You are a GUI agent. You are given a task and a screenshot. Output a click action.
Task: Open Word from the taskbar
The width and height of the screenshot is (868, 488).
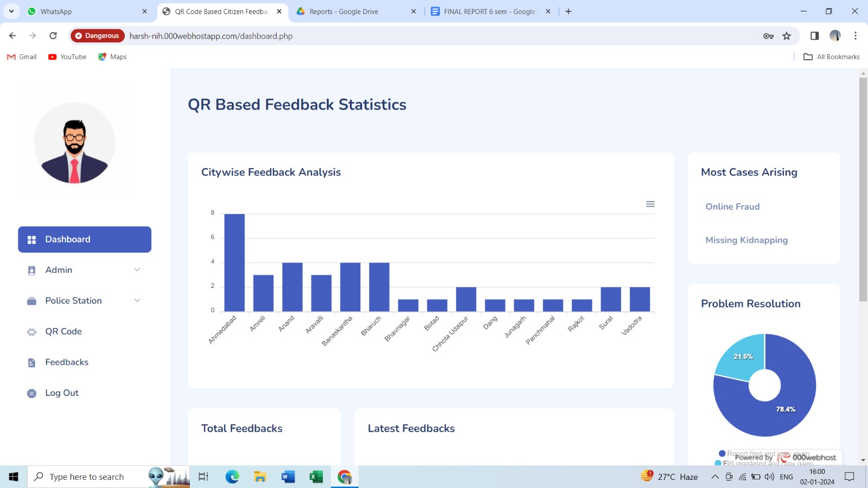click(288, 477)
